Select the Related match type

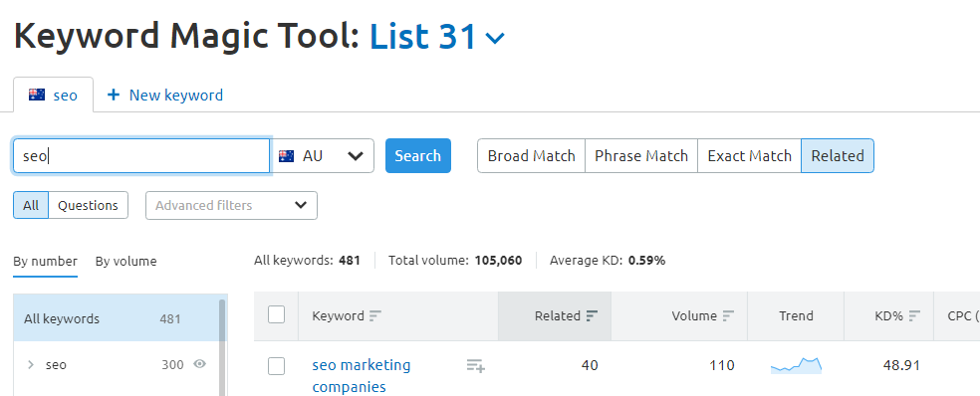838,155
